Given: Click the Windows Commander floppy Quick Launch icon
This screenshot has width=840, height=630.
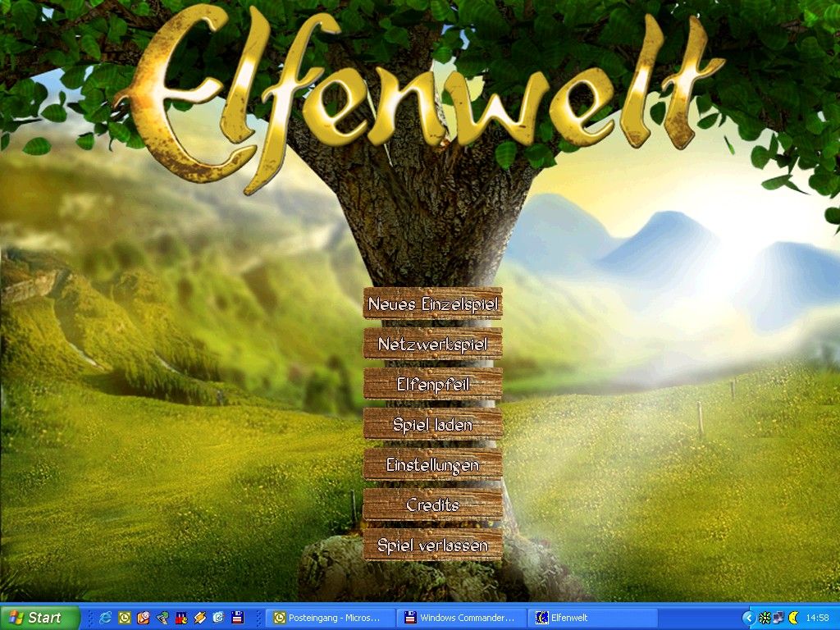Looking at the screenshot, I should 237,618.
